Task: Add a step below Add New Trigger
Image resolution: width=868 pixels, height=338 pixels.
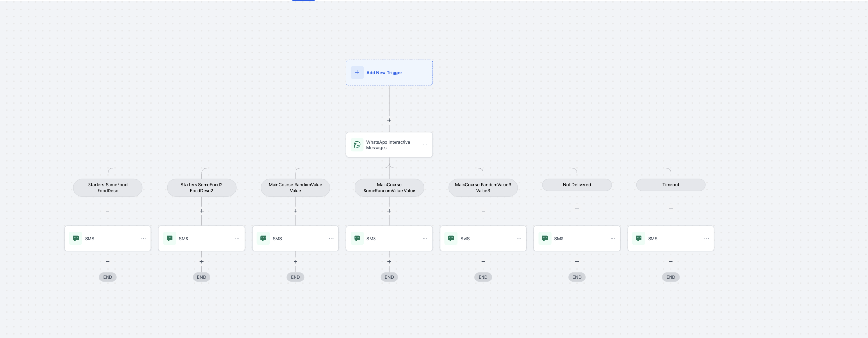Action: (389, 120)
